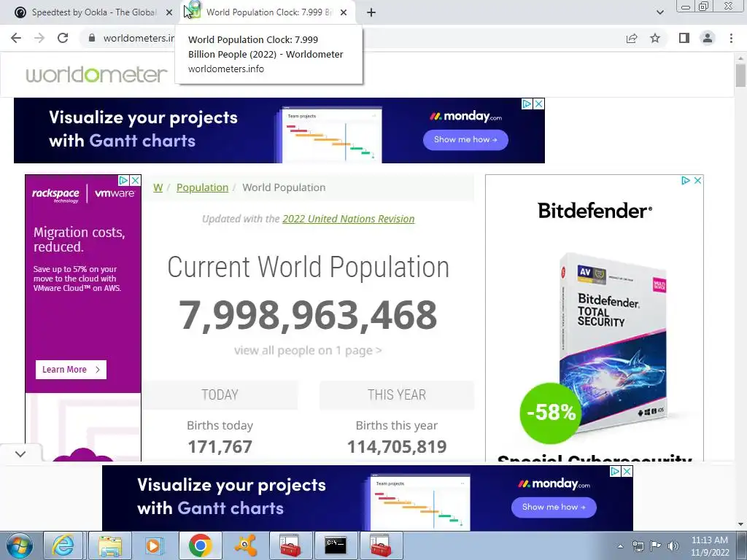Viewport: 747px width, 560px height.
Task: Open the command prompt taskbar icon
Action: [336, 545]
